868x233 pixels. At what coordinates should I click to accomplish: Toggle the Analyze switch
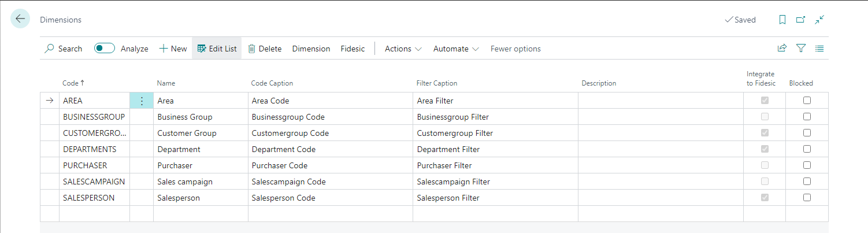[x=105, y=49]
